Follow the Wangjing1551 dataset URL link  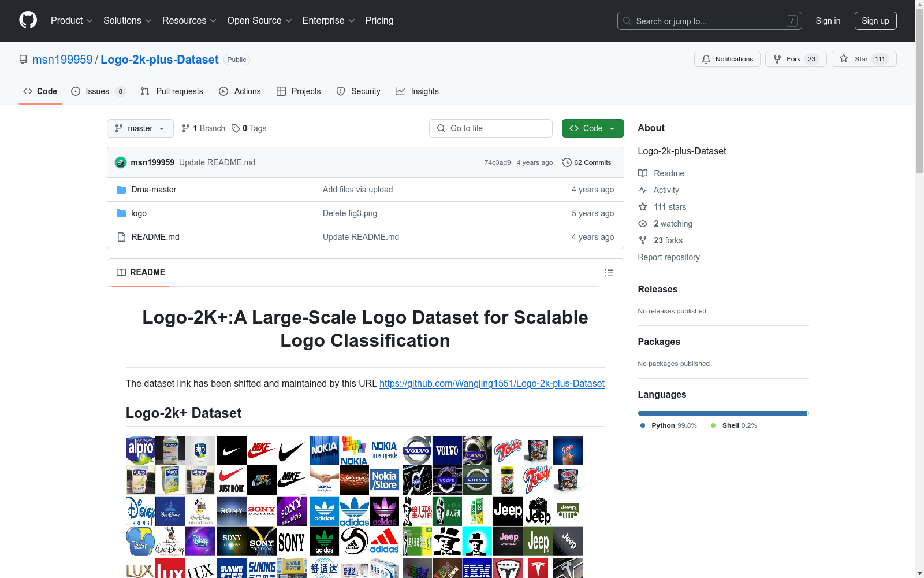coord(492,383)
